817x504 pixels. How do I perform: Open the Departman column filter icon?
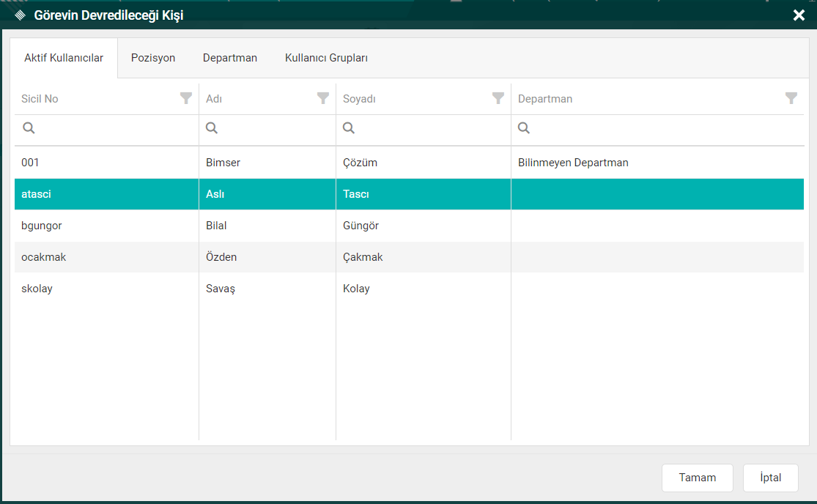[x=791, y=98]
